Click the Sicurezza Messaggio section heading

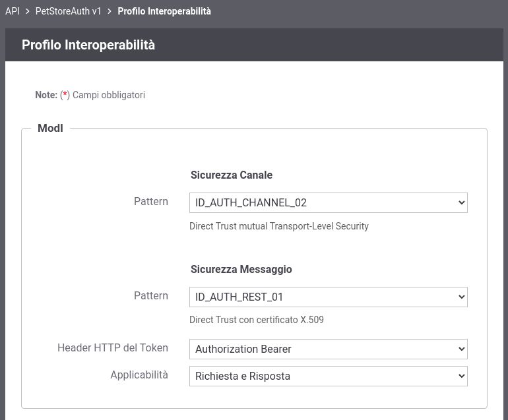click(241, 269)
